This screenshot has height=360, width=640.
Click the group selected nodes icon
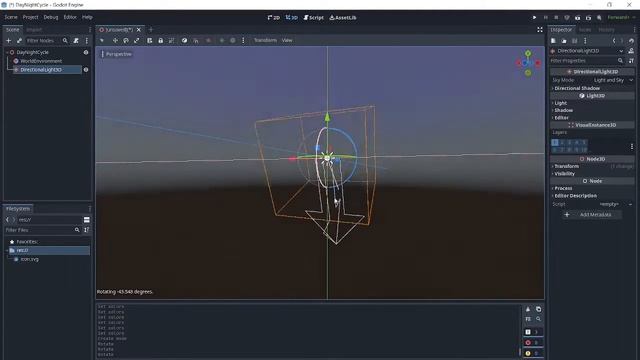[171, 40]
